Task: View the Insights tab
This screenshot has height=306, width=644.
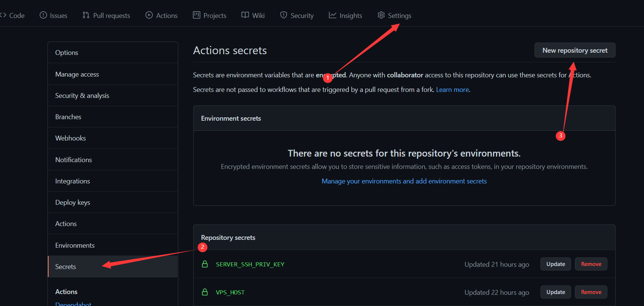Action: 346,15
